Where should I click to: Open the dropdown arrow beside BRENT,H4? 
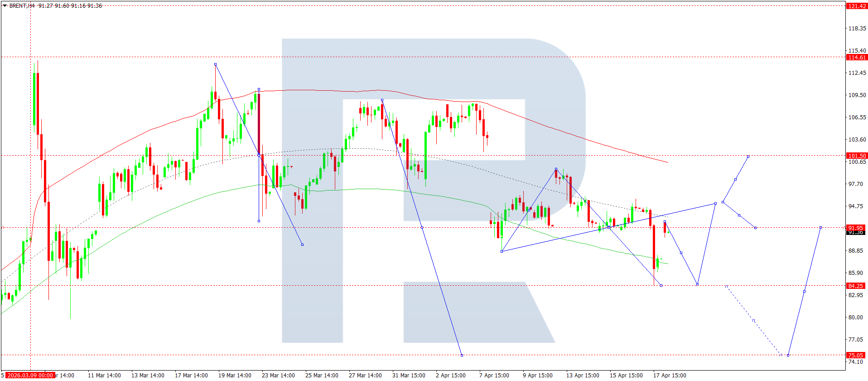coord(5,6)
